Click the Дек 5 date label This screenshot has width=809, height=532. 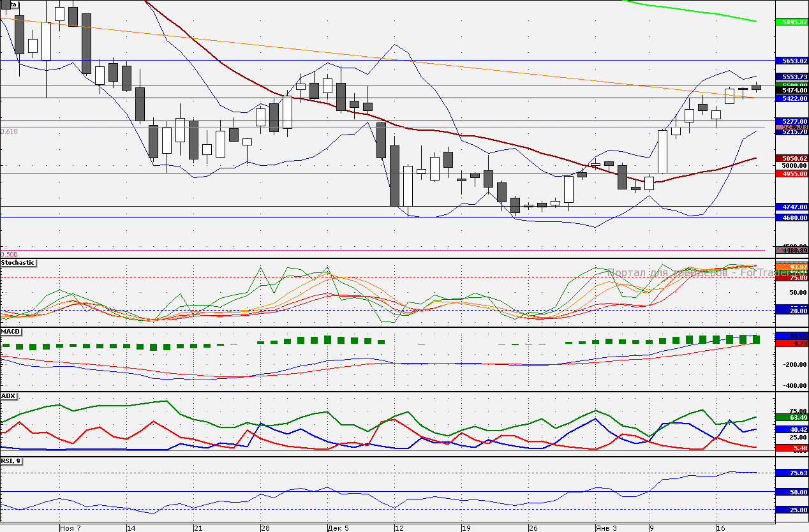click(x=338, y=528)
